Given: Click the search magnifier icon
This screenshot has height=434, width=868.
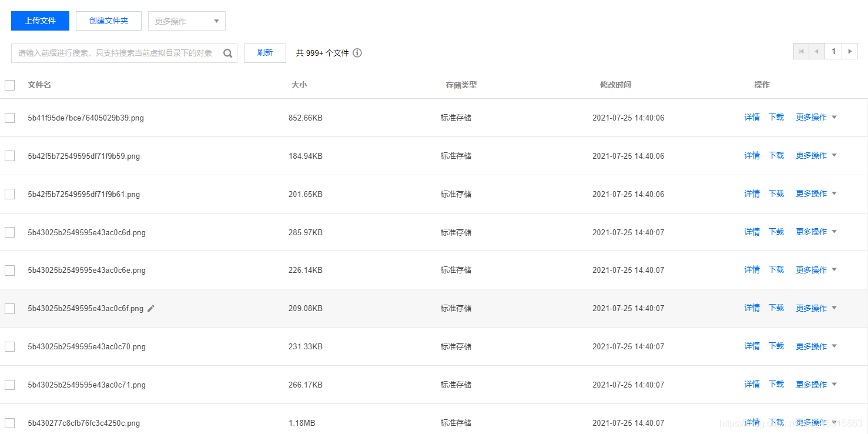Looking at the screenshot, I should pyautogui.click(x=228, y=53).
